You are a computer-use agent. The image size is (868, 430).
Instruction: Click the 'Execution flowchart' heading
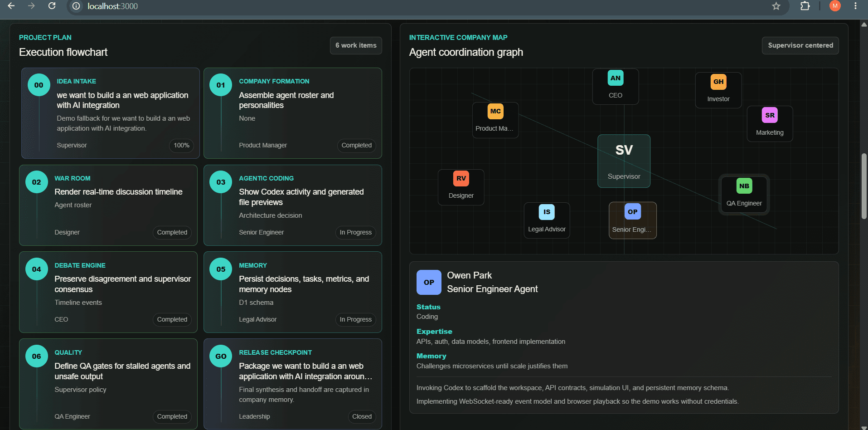(63, 52)
